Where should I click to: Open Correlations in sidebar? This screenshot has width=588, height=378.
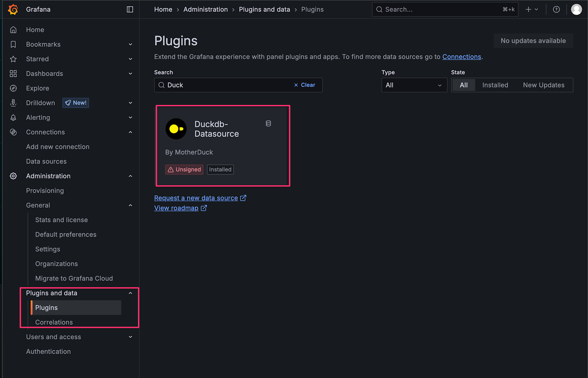pos(54,322)
